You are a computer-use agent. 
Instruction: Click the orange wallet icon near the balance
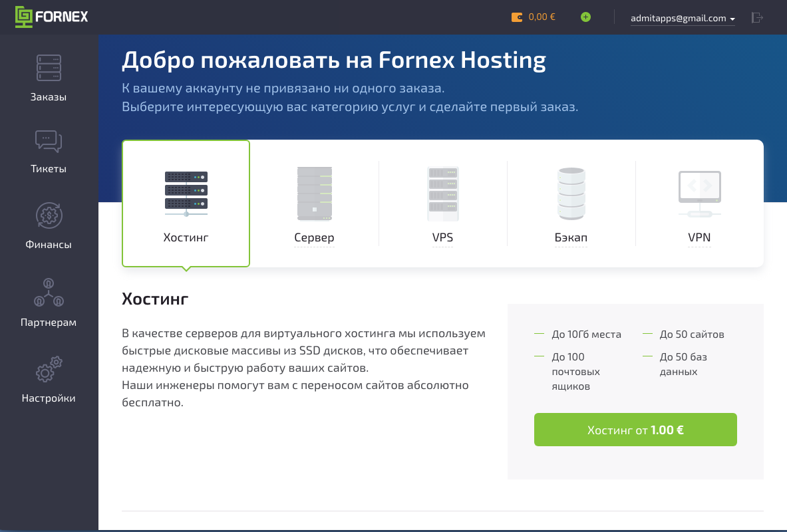(x=517, y=17)
